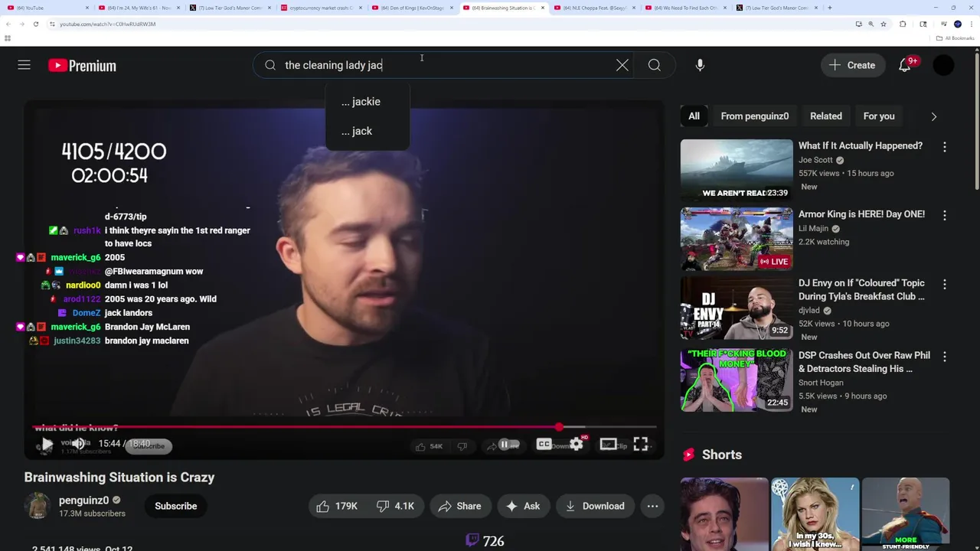Open options for 'Armor King is HERE!' video

pos(944,216)
